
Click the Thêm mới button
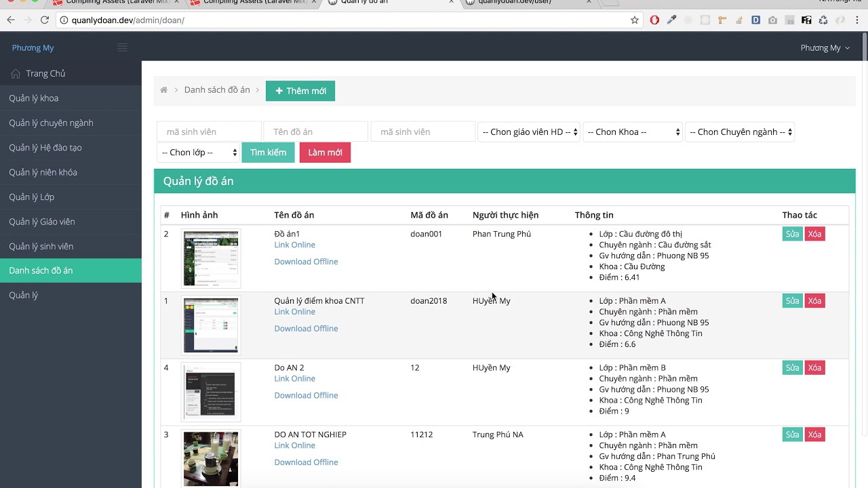pyautogui.click(x=300, y=91)
